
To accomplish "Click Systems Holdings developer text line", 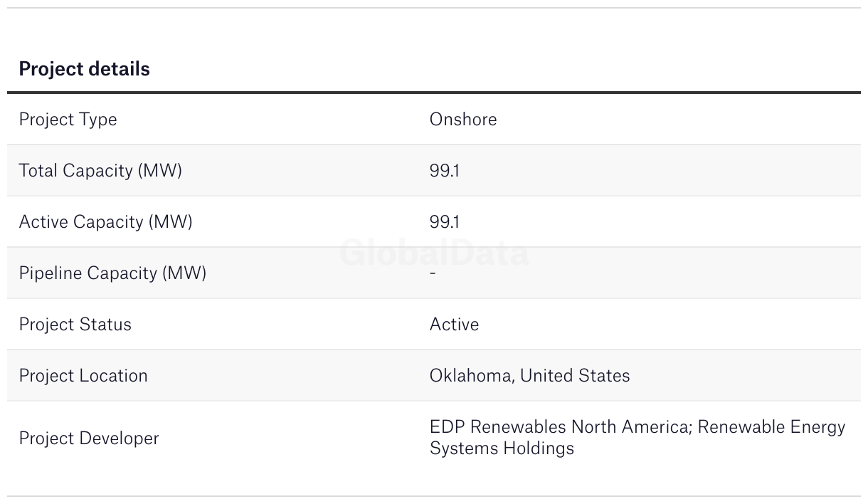I will 502,448.
